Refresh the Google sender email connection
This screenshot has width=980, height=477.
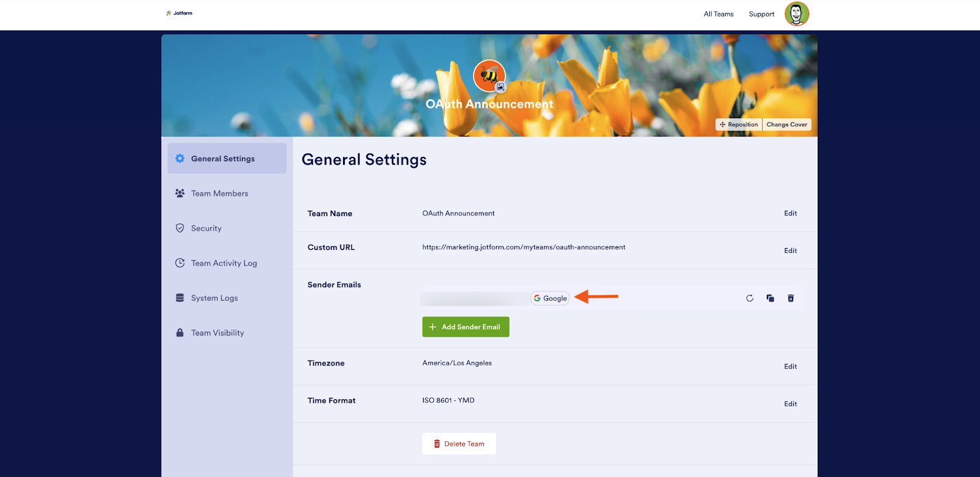pyautogui.click(x=750, y=298)
